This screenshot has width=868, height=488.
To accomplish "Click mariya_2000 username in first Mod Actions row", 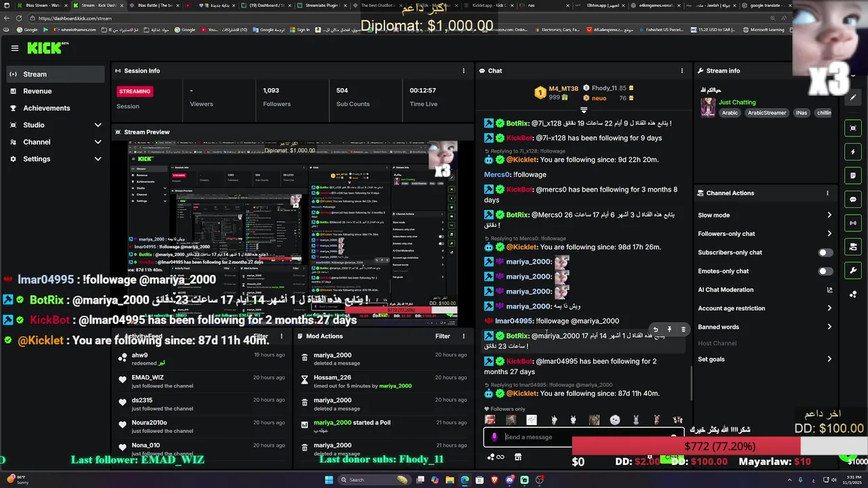I will [x=332, y=355].
